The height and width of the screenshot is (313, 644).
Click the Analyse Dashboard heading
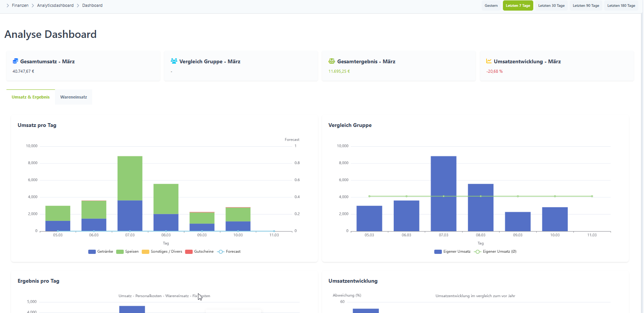[x=50, y=34]
